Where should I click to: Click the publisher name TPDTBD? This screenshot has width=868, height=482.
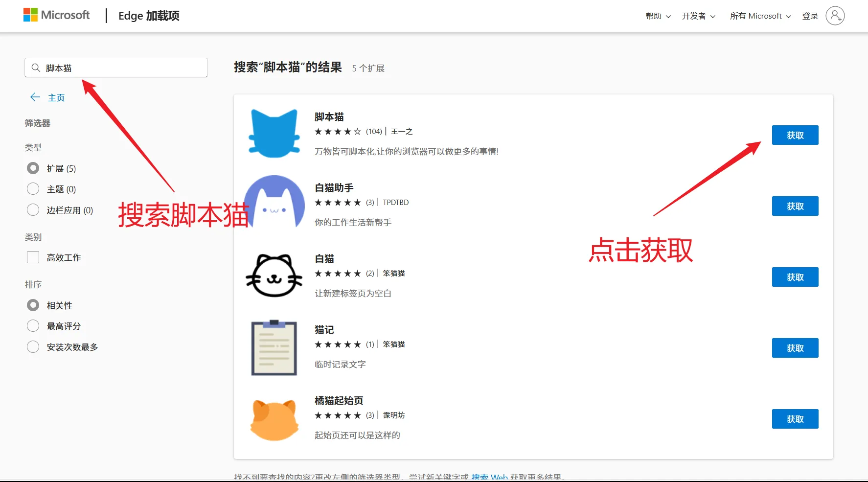point(395,202)
